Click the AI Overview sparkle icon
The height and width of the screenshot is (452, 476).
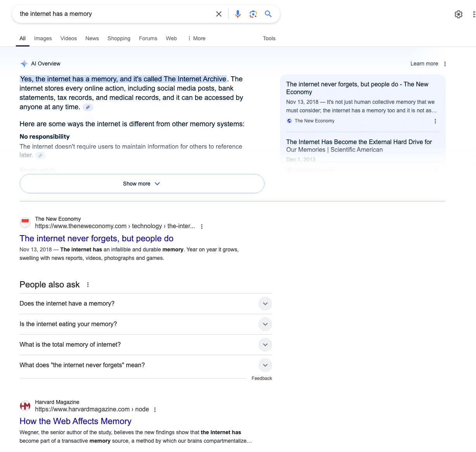[x=24, y=64]
